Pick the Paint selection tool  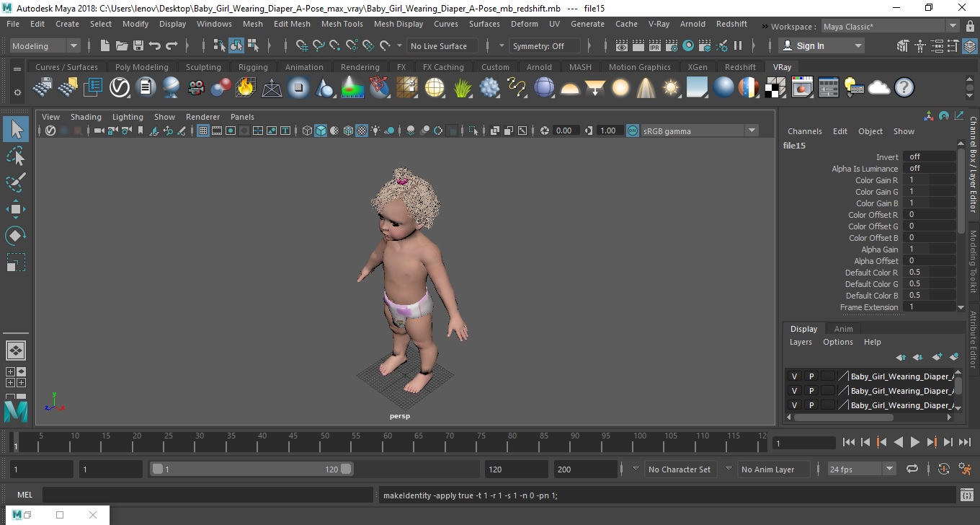pos(16,182)
